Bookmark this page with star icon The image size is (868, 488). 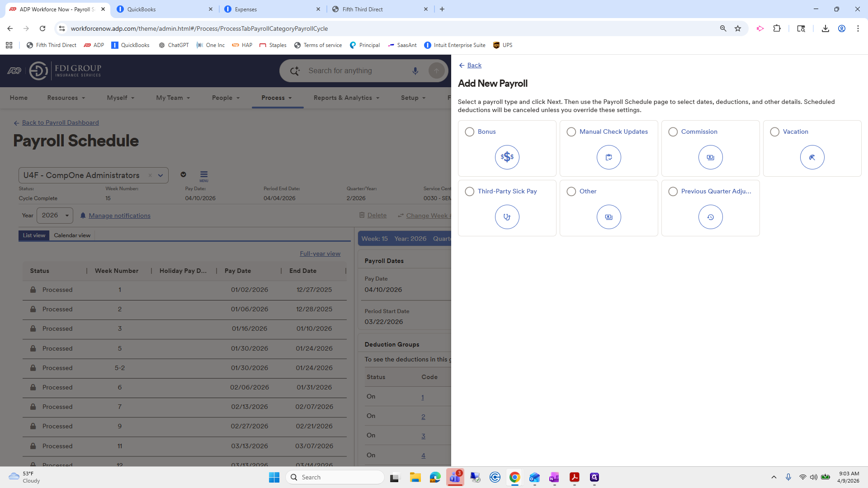(x=738, y=28)
